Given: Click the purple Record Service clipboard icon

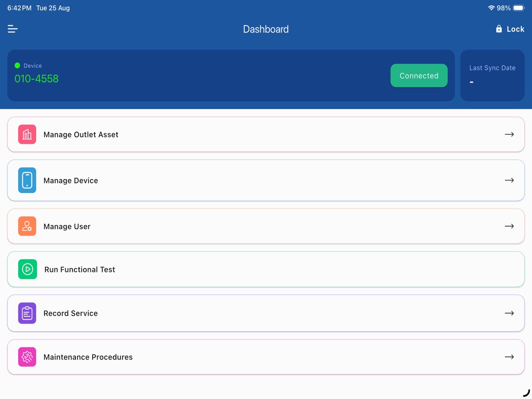Looking at the screenshot, I should [x=27, y=313].
